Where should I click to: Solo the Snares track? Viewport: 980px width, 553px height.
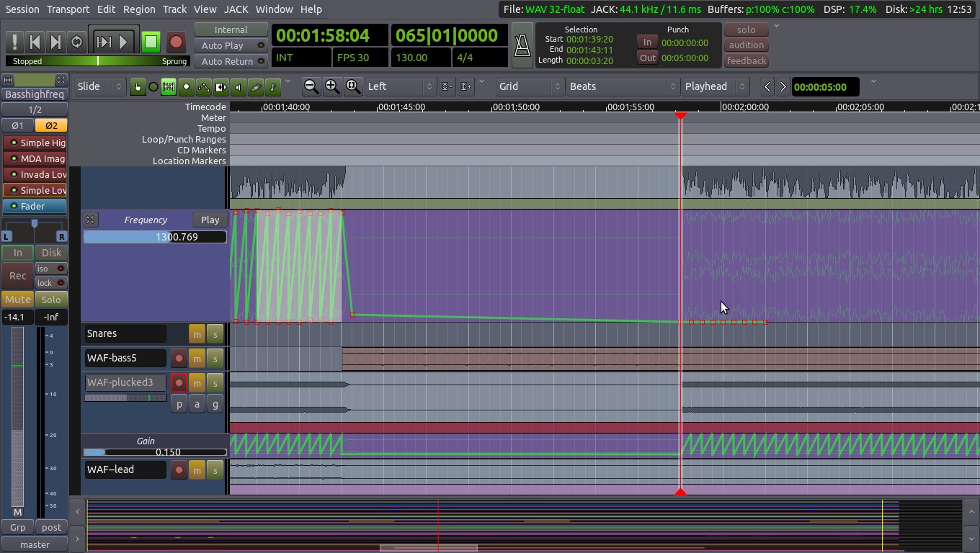[x=215, y=333]
